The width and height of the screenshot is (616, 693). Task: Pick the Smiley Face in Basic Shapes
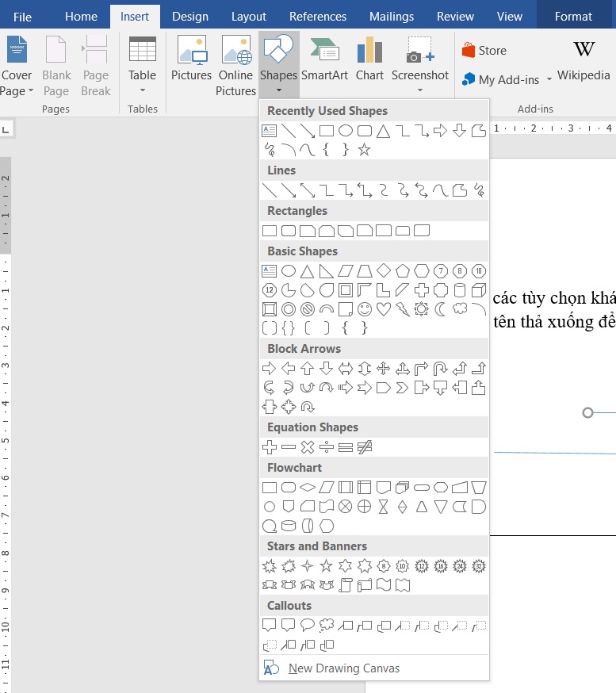click(365, 309)
